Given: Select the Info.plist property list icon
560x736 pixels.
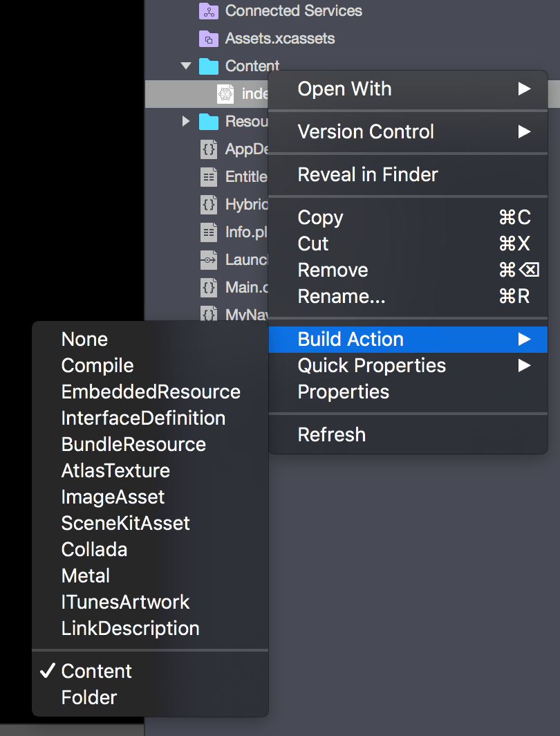Looking at the screenshot, I should click(208, 232).
